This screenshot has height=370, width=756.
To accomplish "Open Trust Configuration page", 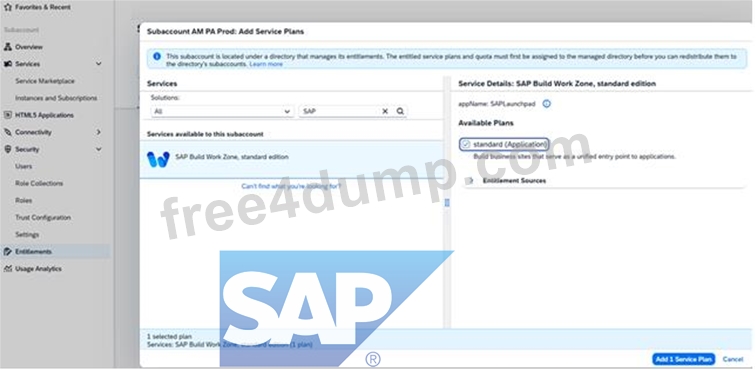I will click(43, 218).
